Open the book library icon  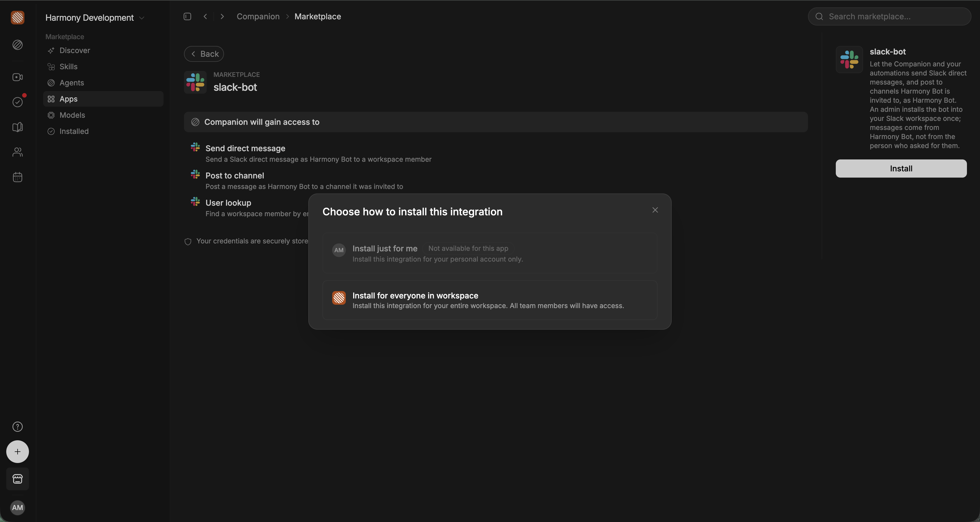pos(18,127)
